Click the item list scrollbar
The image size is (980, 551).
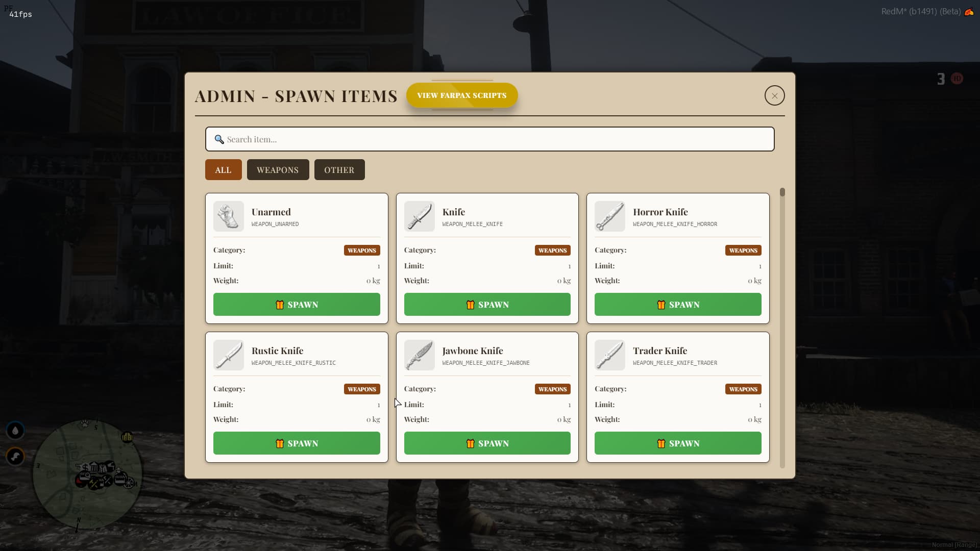tap(782, 327)
